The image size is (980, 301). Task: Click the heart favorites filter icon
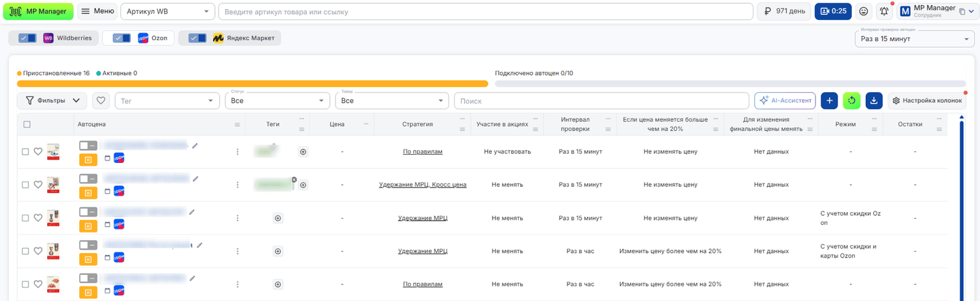[x=101, y=100]
